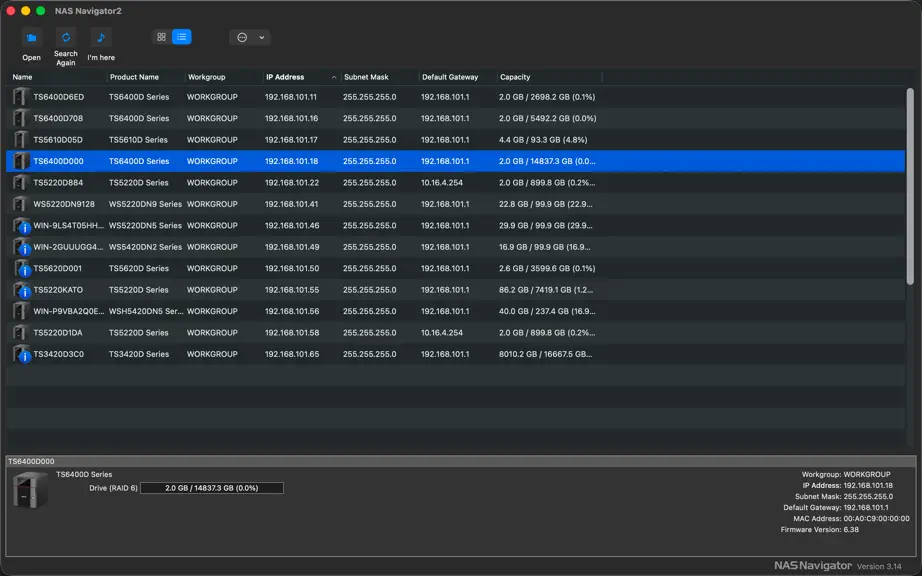
Task: Click the NAS image in details panel
Action: [x=31, y=490]
